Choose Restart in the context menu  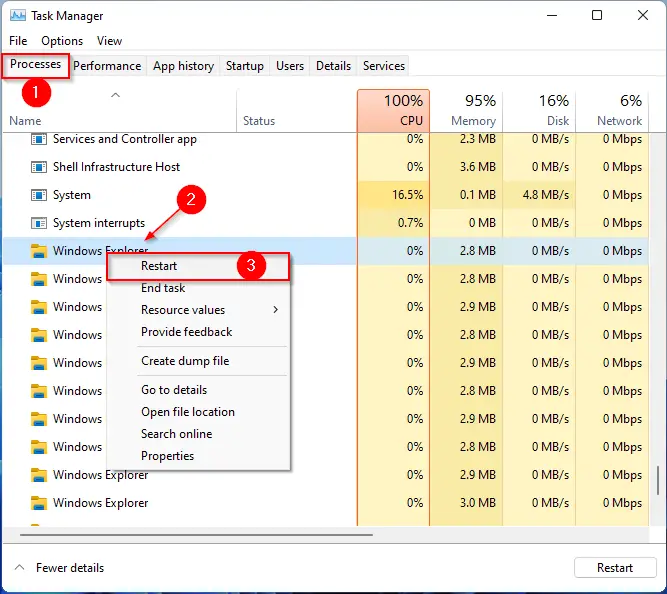pos(198,266)
